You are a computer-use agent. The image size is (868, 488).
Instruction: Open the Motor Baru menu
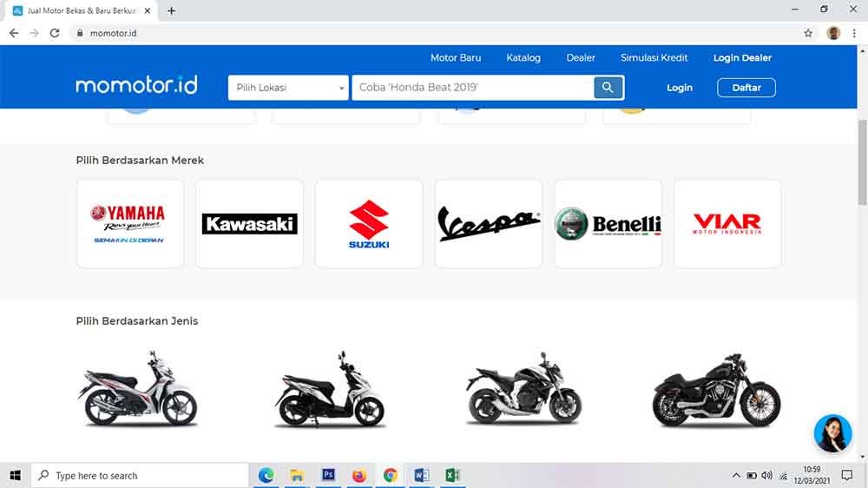(456, 57)
